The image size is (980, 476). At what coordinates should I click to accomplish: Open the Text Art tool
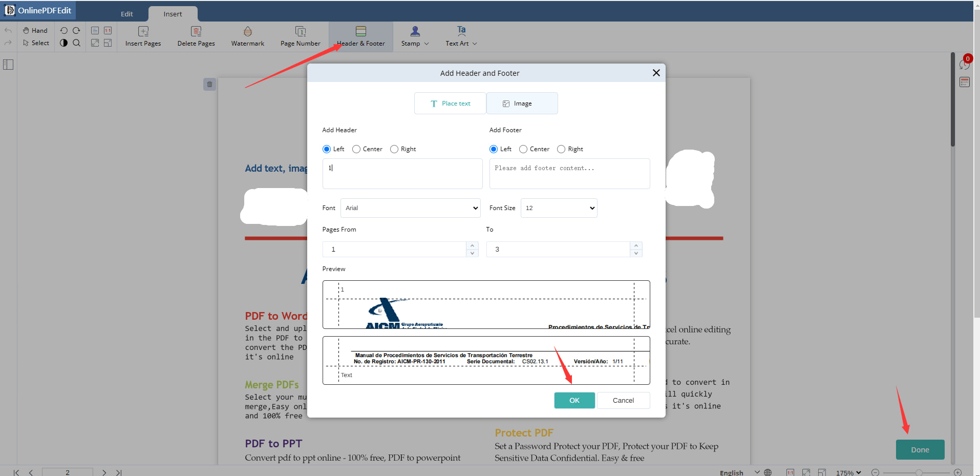coord(459,36)
